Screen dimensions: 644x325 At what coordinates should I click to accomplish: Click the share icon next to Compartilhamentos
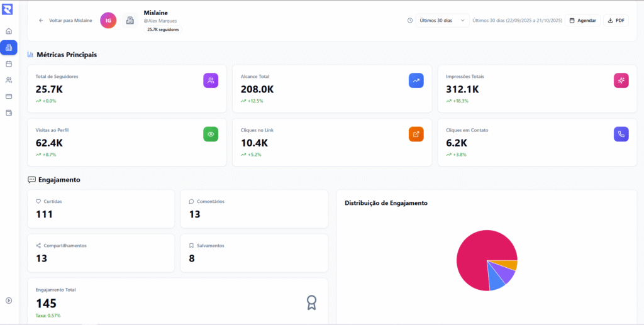point(38,245)
